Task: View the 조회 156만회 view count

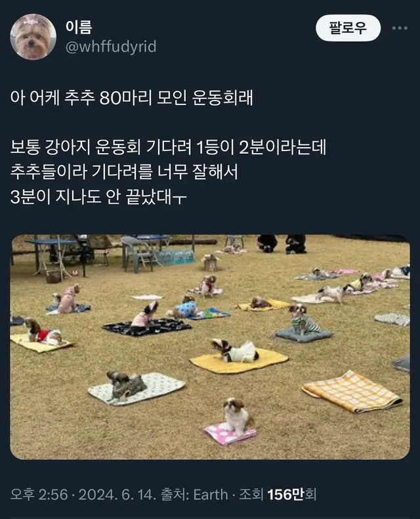Action: point(278,495)
